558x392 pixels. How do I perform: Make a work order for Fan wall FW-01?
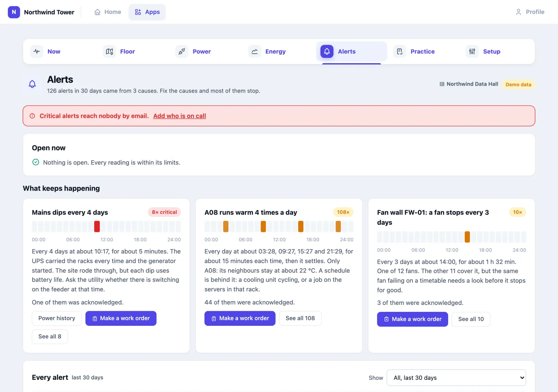413,319
